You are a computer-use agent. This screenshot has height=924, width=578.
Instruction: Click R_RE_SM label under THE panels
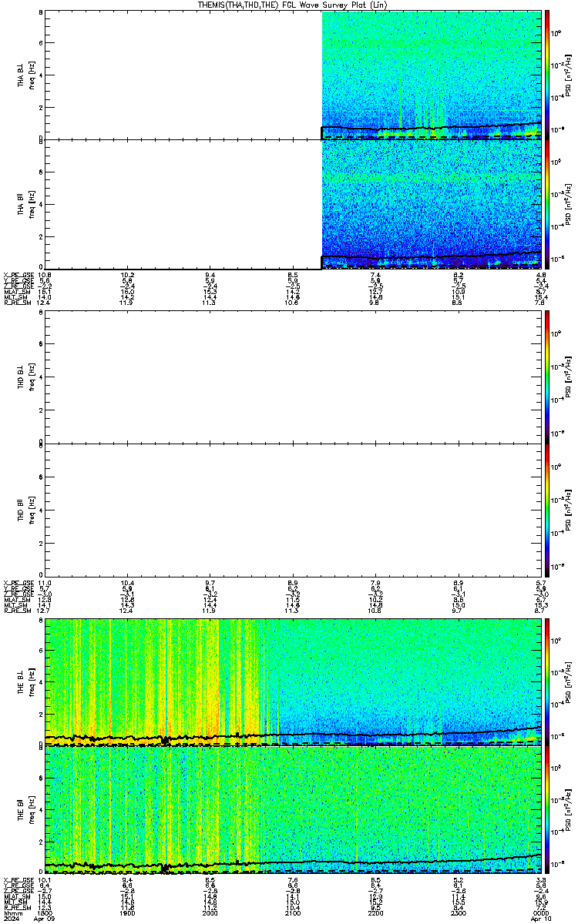pyautogui.click(x=16, y=907)
